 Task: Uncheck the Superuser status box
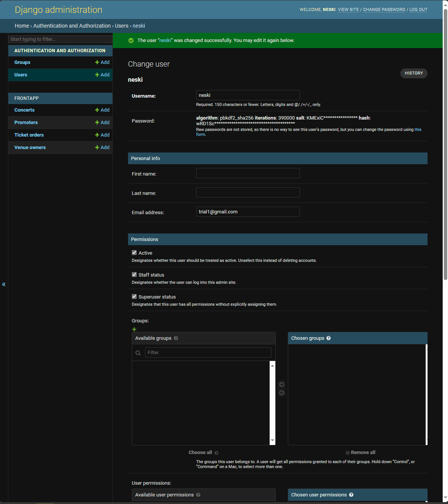pos(134,296)
